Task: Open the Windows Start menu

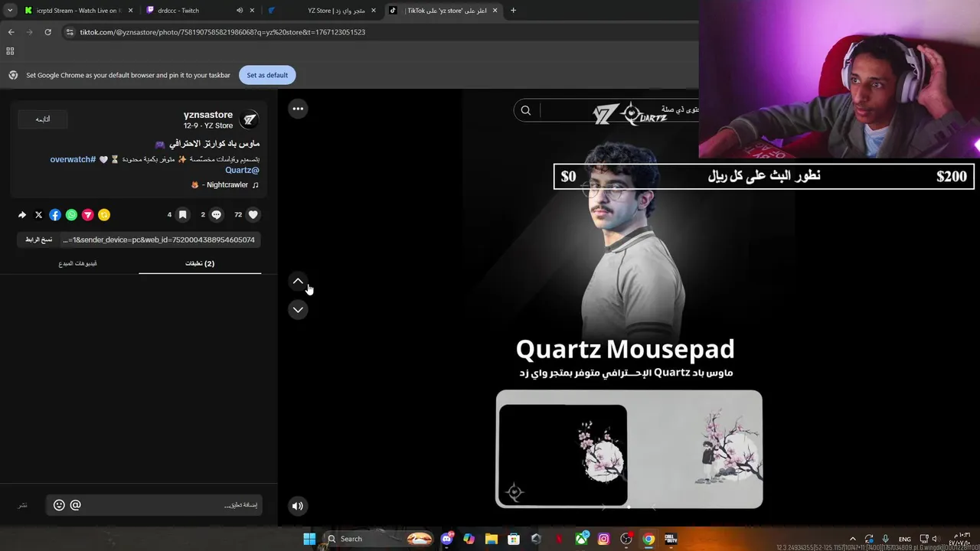Action: click(309, 539)
